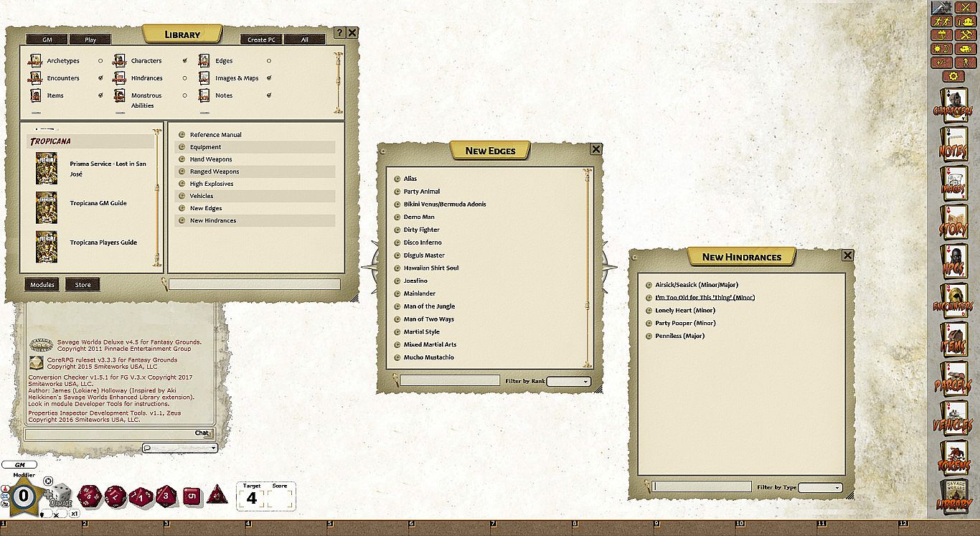Click the New Edges search field

[x=450, y=381]
